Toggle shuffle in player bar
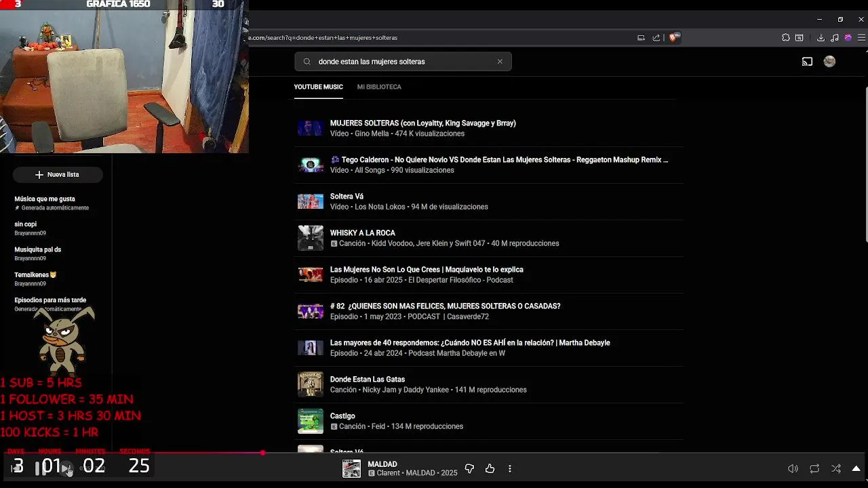Viewport: 868px width, 488px height. pyautogui.click(x=836, y=468)
